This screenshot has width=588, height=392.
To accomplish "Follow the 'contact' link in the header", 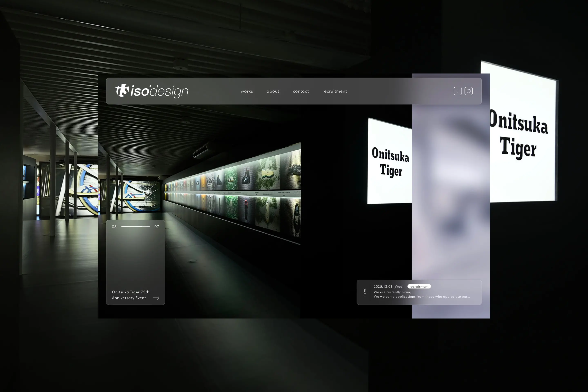I will [x=301, y=91].
